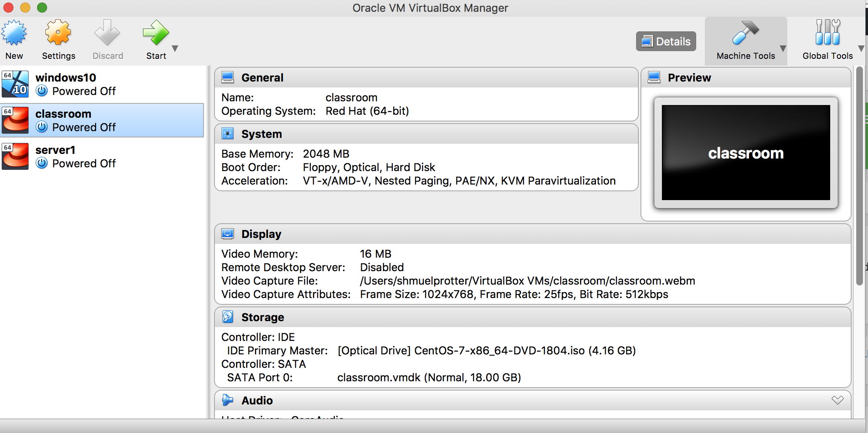Click the Video Capture File path
The width and height of the screenshot is (868, 433).
tap(527, 281)
